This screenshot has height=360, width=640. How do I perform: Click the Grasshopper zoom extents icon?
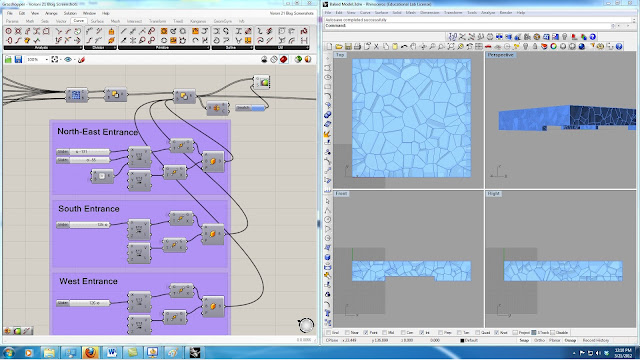coord(55,60)
